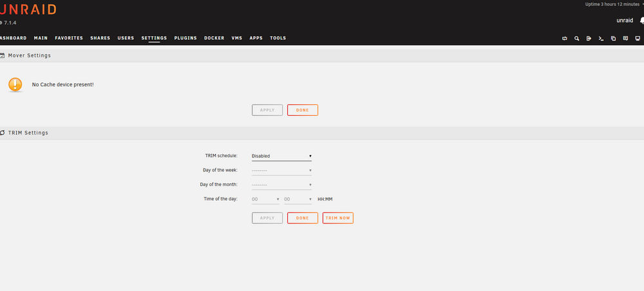
Task: Click the 'Day of the month:' label
Action: pyautogui.click(x=219, y=185)
